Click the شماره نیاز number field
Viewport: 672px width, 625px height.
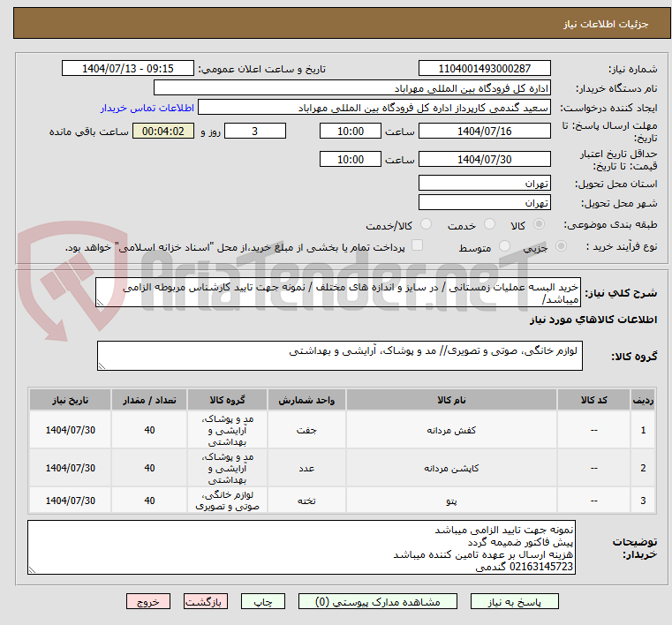point(484,69)
